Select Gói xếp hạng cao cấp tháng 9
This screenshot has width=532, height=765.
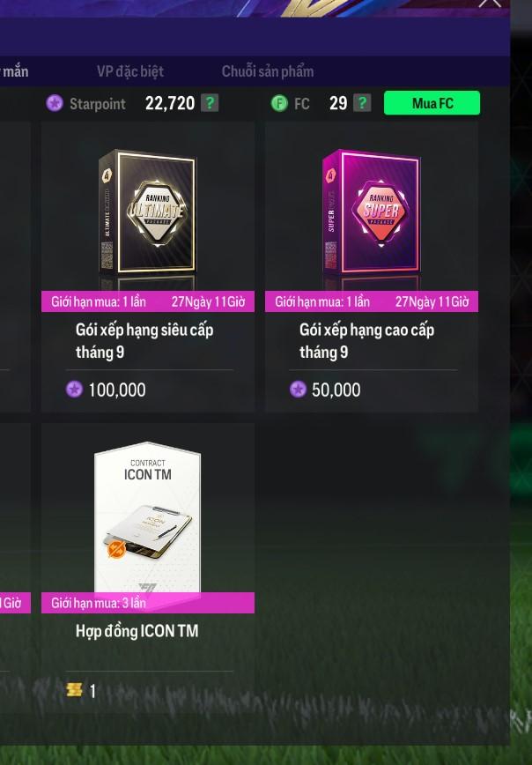(366, 341)
